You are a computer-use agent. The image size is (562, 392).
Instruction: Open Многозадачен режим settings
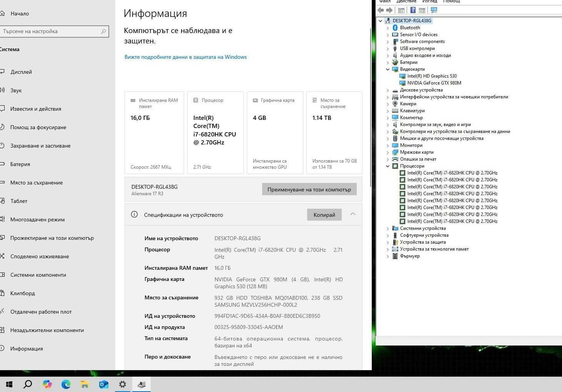(x=37, y=219)
